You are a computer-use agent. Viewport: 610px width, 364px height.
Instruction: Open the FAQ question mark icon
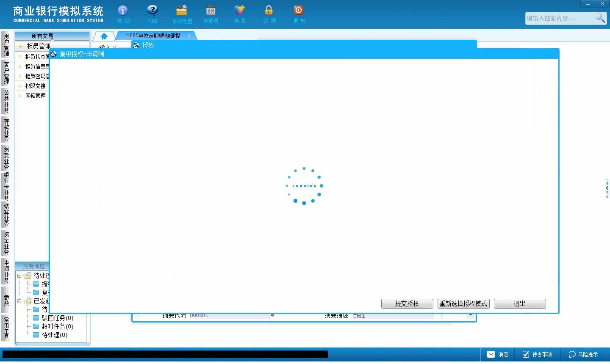pyautogui.click(x=152, y=11)
